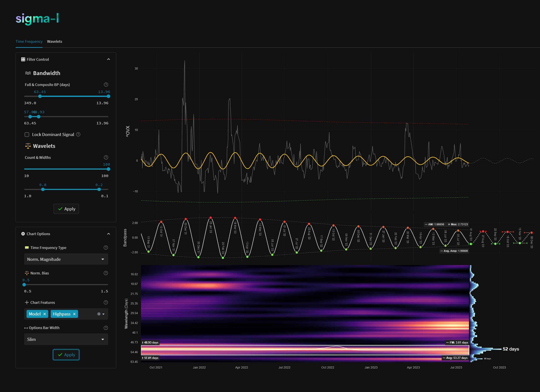Switch to the Wavelets tab
The width and height of the screenshot is (540, 392).
[55, 41]
